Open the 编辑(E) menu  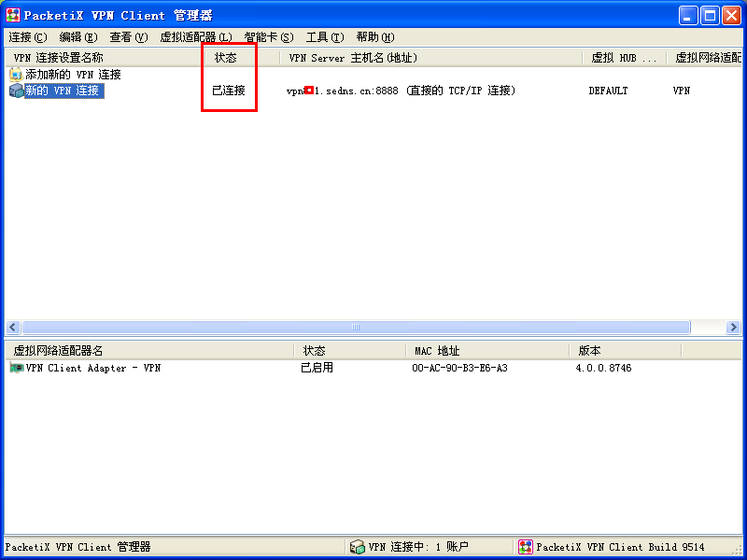(x=78, y=37)
